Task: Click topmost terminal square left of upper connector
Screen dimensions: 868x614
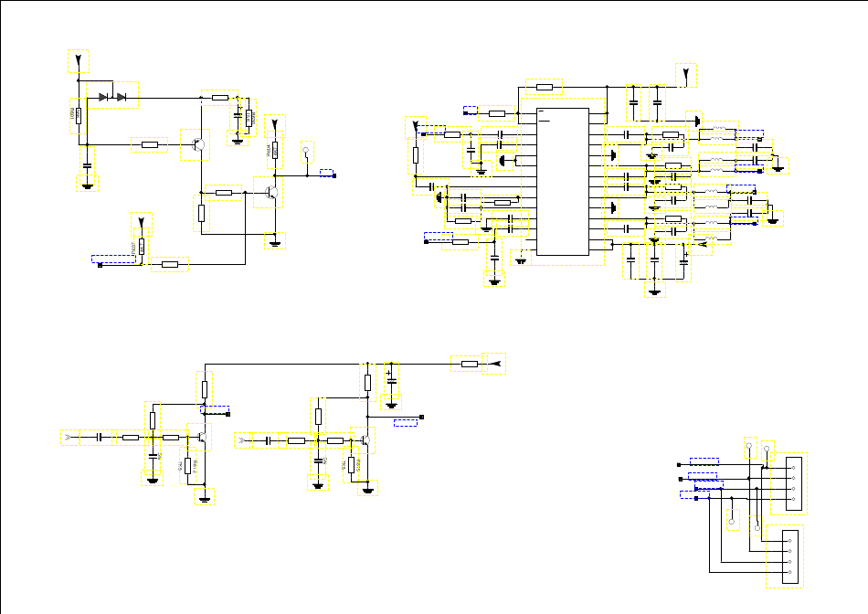Action: tap(679, 464)
